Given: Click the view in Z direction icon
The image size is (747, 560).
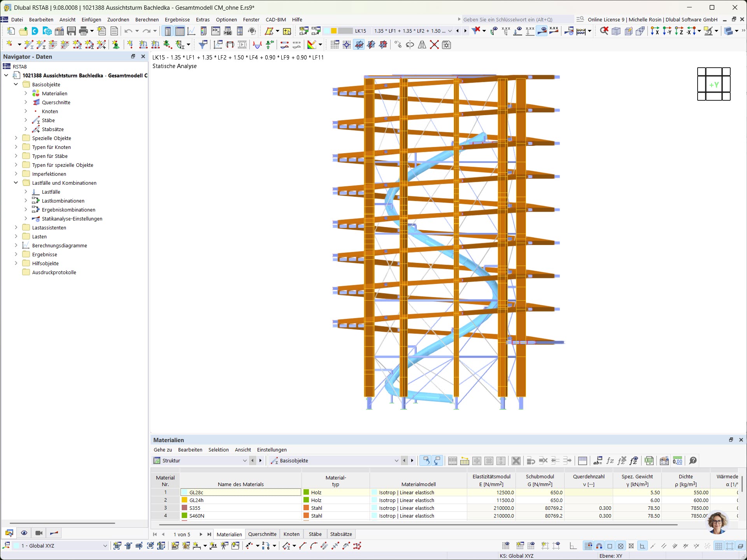Looking at the screenshot, I should (679, 31).
